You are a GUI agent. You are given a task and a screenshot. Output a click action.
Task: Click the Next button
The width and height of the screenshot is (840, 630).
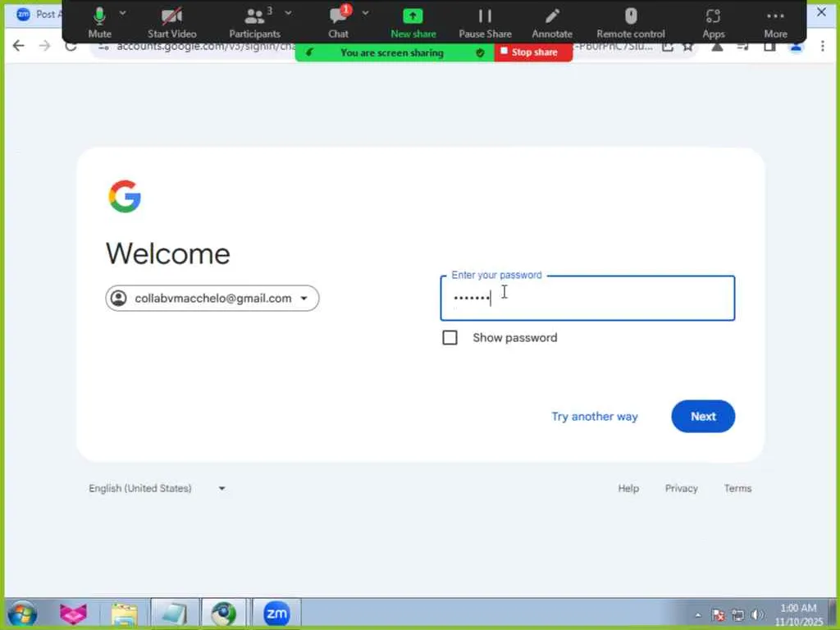pos(703,416)
